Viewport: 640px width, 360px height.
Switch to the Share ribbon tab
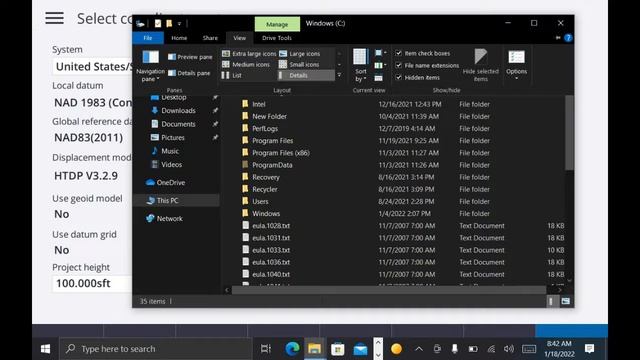[210, 38]
